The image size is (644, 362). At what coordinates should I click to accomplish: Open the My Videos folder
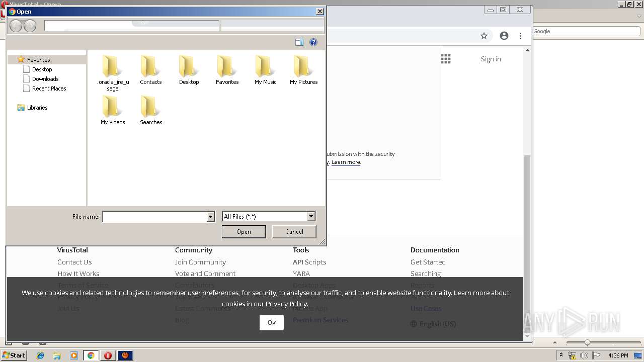pos(113,110)
